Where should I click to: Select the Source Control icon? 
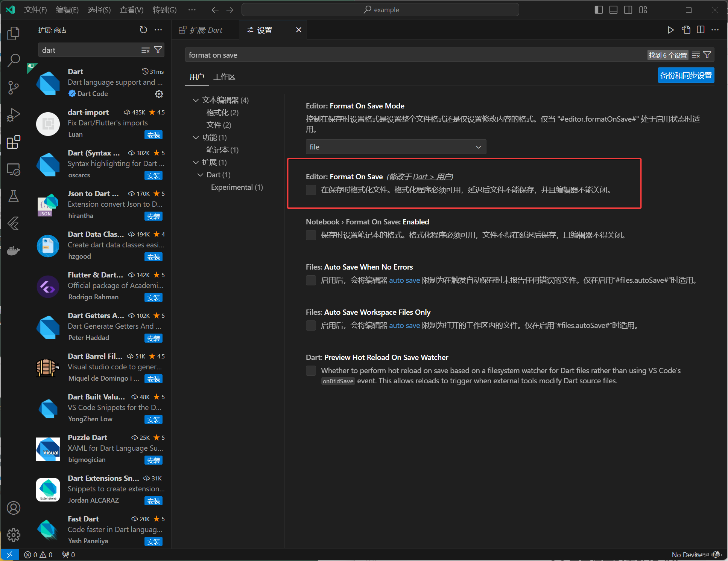point(14,87)
